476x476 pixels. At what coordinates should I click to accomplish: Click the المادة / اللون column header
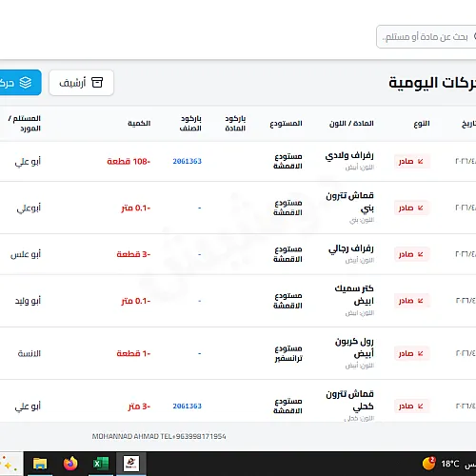(x=351, y=123)
